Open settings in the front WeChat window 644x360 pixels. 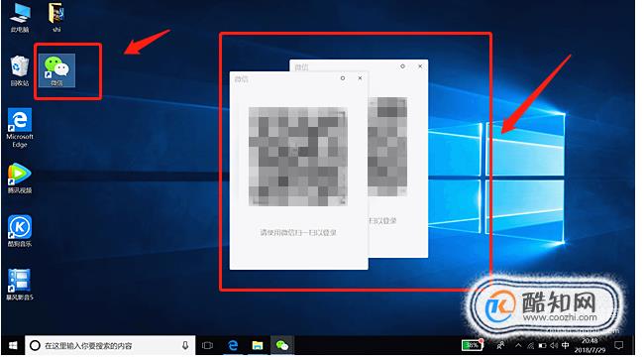click(343, 78)
